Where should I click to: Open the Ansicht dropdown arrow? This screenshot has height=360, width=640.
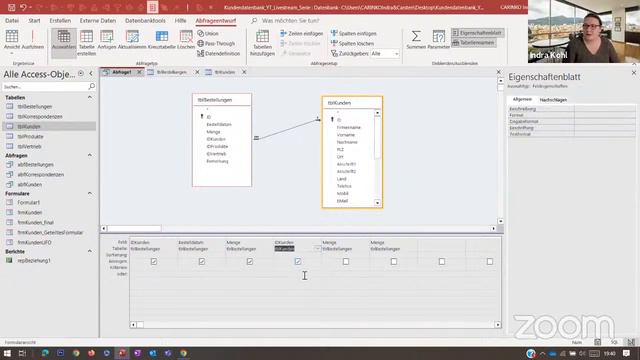pyautogui.click(x=12, y=53)
